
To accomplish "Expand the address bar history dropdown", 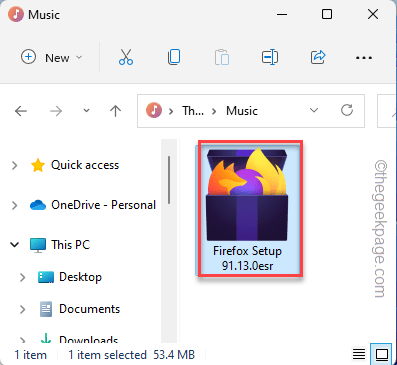I will [x=314, y=110].
